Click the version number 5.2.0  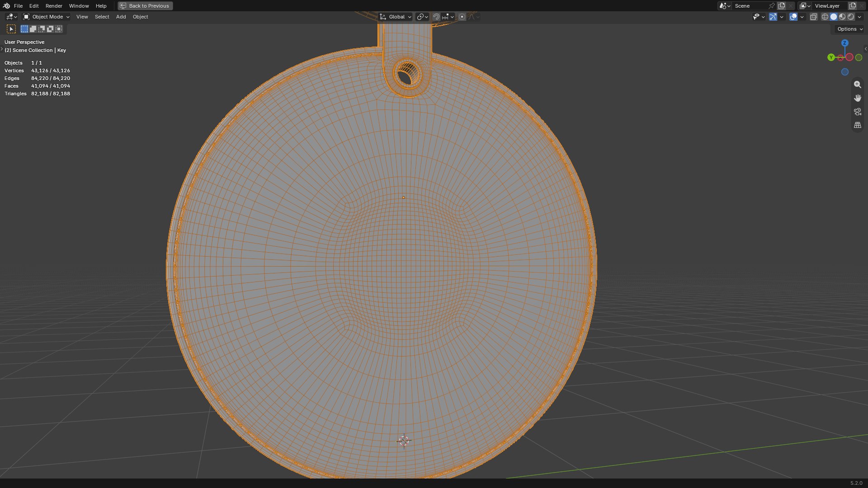(x=856, y=483)
